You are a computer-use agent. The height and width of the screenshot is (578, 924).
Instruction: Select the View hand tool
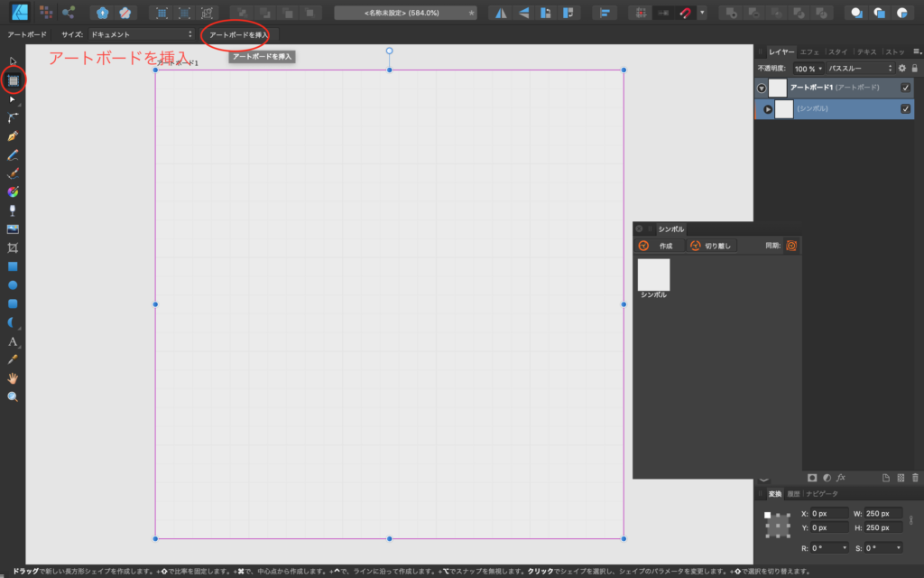click(x=13, y=378)
